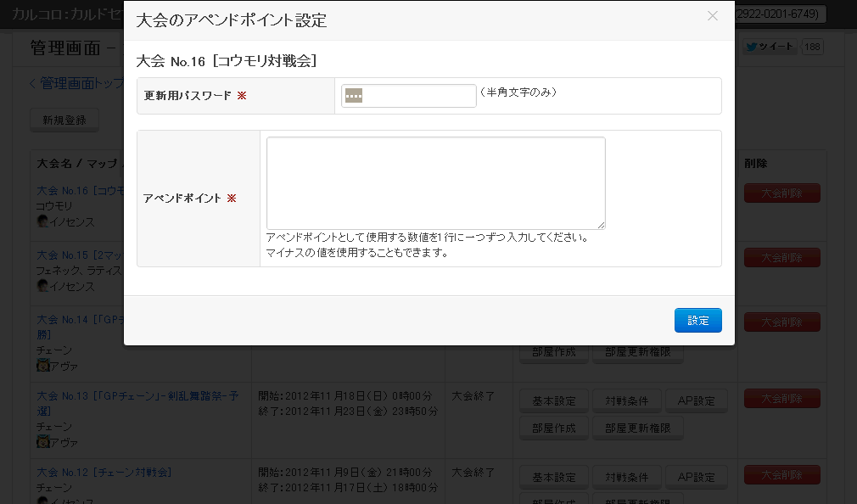Click アヴァ avatar icon in 大会 No.14 row
This screenshot has width=857, height=504.
coord(43,366)
